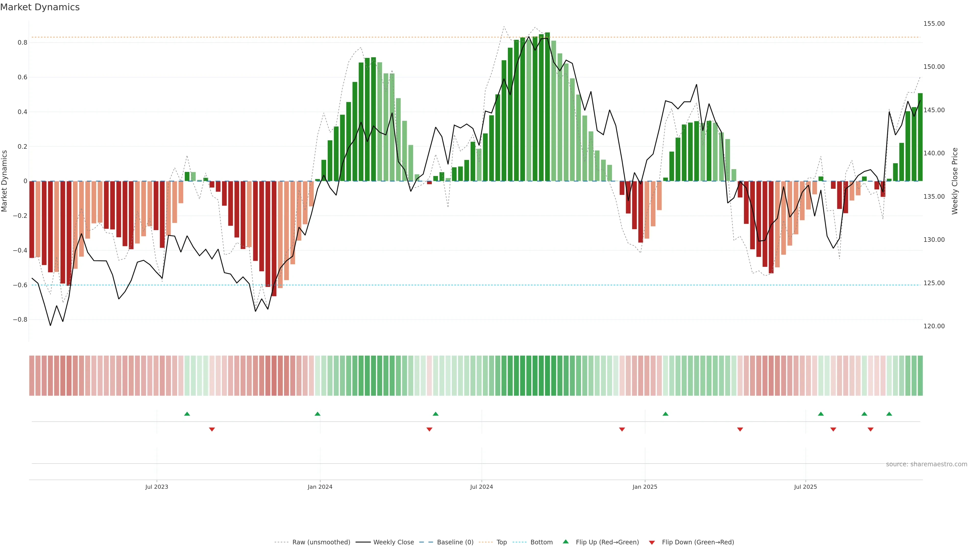Click the leftmost green flip-up triangle marker
The height and width of the screenshot is (551, 980).
click(x=187, y=414)
